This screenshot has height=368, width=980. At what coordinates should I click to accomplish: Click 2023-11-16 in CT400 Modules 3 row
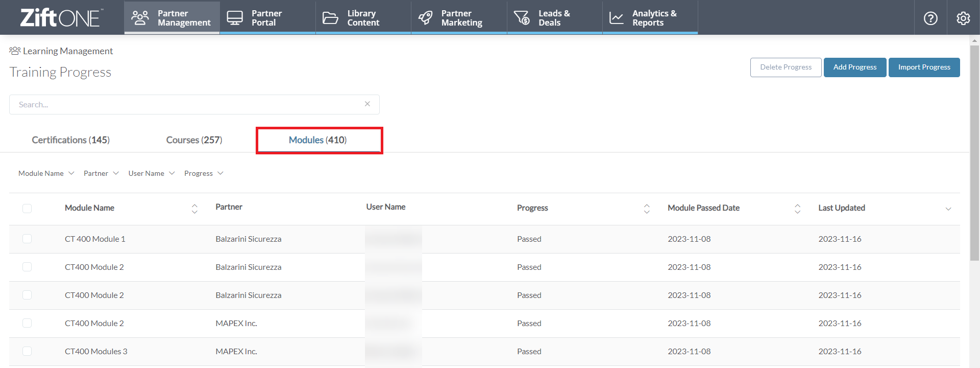tap(840, 352)
